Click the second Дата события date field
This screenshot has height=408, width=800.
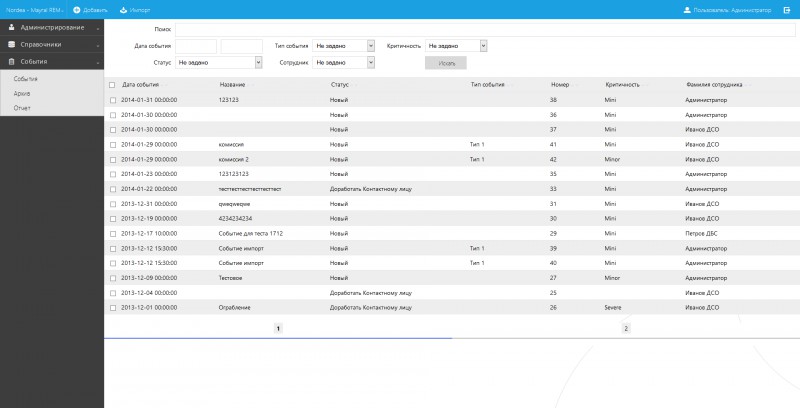pos(242,46)
